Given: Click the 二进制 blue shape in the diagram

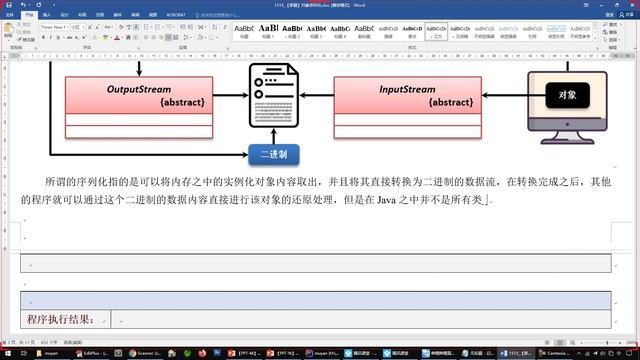Looking at the screenshot, I should 274,155.
